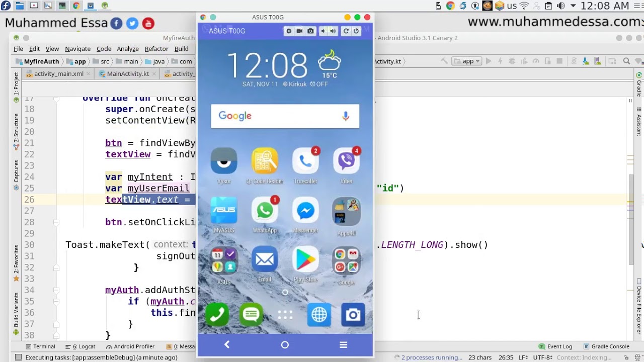Open the app drawer grid
The image size is (644, 362).
coord(285,315)
